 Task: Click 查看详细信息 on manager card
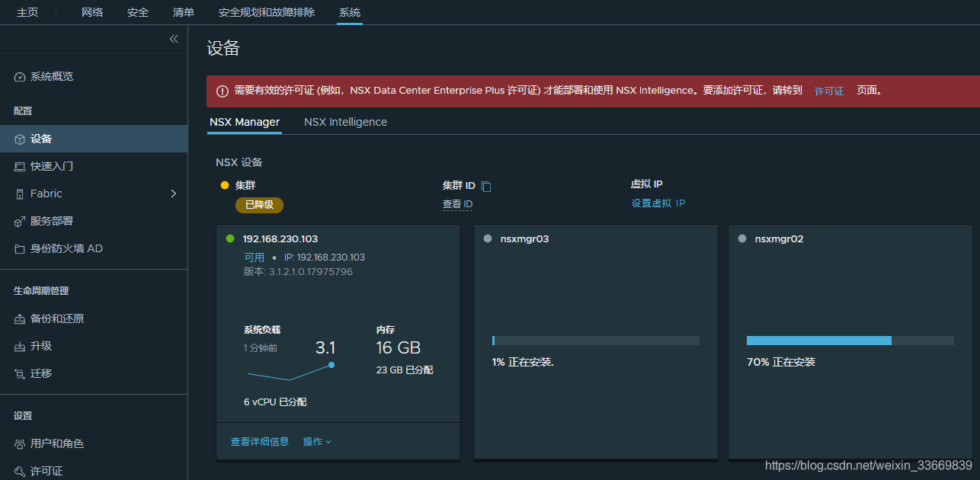(x=260, y=442)
